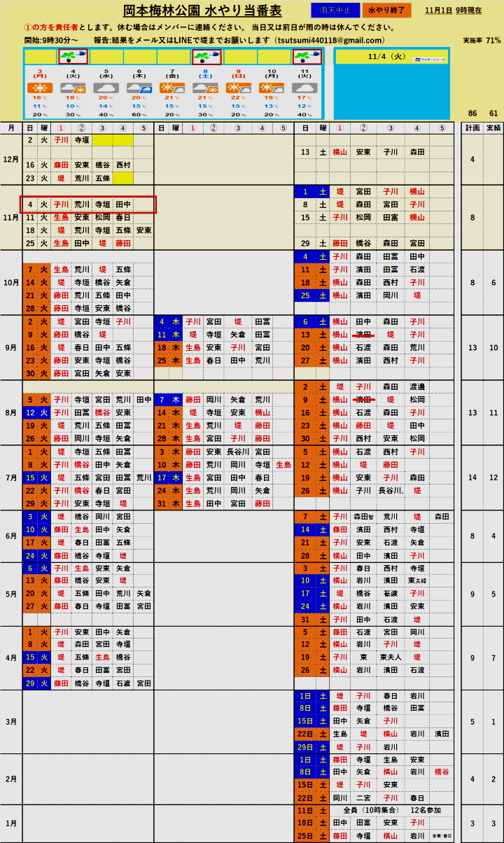Click the rainy cloud icon for Thursday the 6th
The width and height of the screenshot is (504, 843).
tap(140, 88)
